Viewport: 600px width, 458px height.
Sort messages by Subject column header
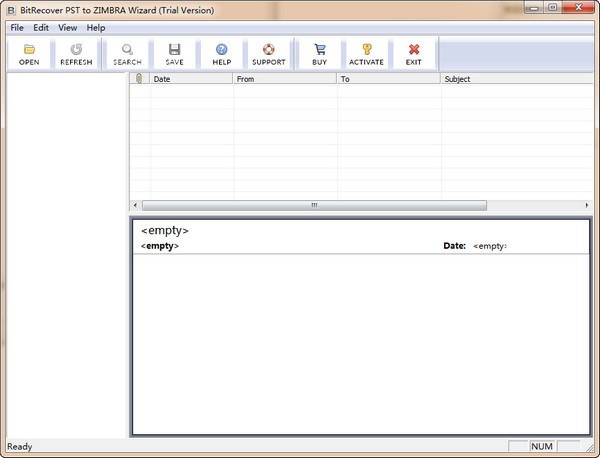click(517, 79)
